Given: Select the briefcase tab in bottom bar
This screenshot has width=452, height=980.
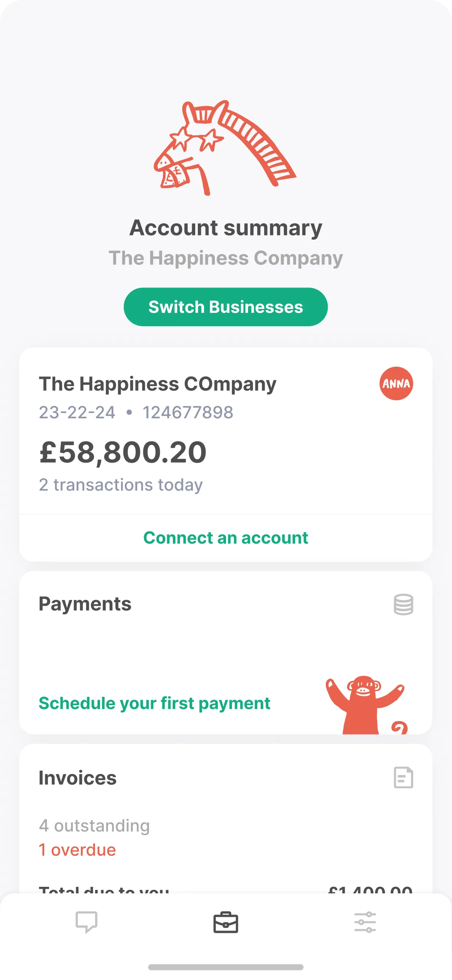Looking at the screenshot, I should tap(225, 922).
